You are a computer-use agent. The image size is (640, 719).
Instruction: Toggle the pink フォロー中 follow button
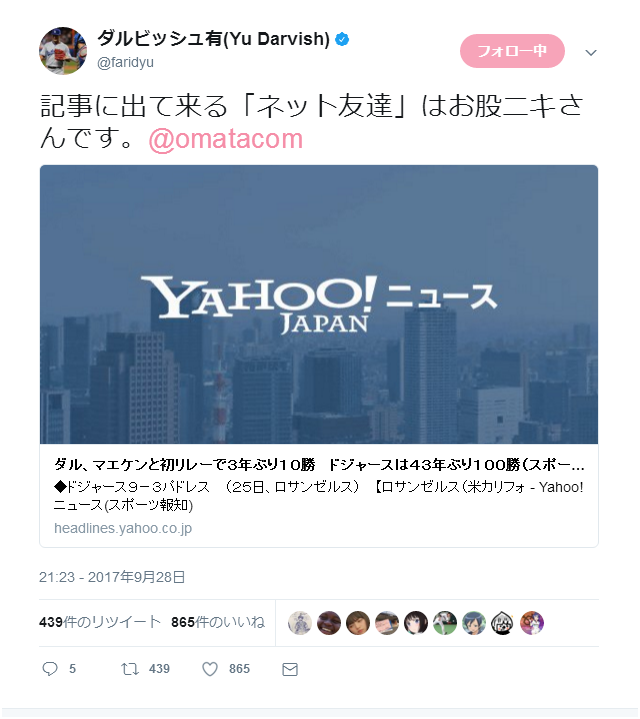coord(512,51)
